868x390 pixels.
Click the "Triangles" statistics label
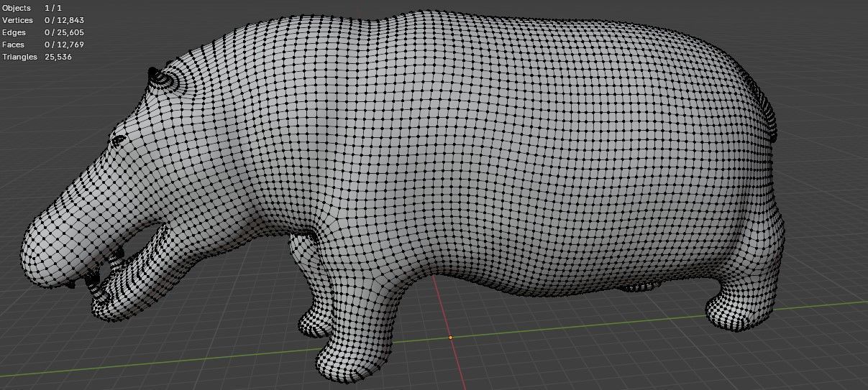click(x=19, y=57)
